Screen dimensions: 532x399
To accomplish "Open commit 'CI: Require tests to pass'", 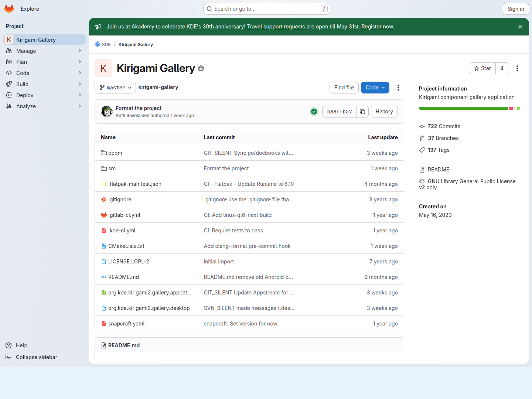I will pyautogui.click(x=233, y=231).
